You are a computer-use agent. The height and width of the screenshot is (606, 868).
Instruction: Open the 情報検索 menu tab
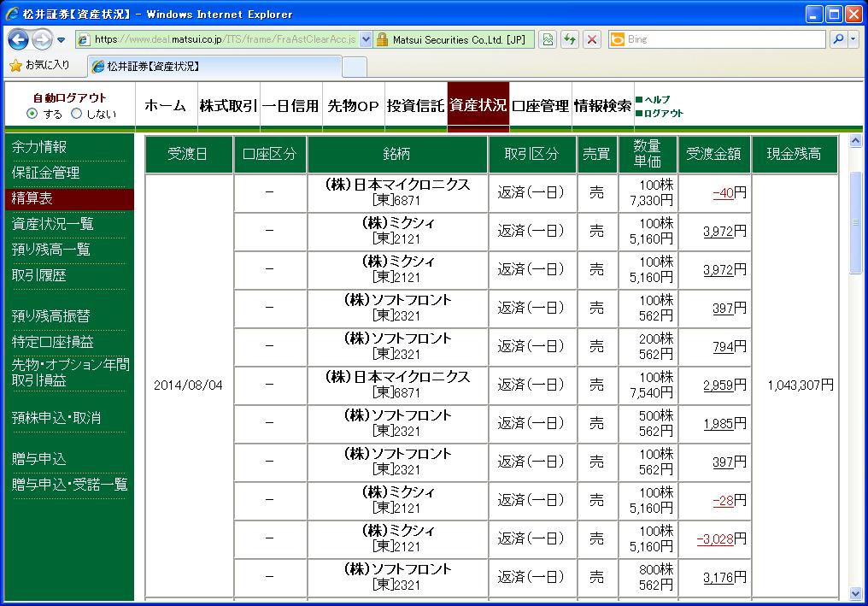(x=603, y=105)
